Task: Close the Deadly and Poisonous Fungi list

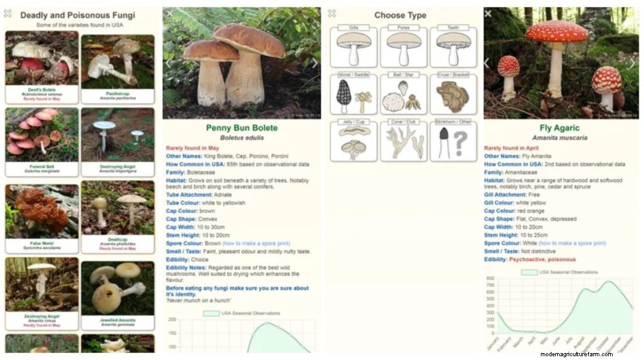Action: pos(8,13)
